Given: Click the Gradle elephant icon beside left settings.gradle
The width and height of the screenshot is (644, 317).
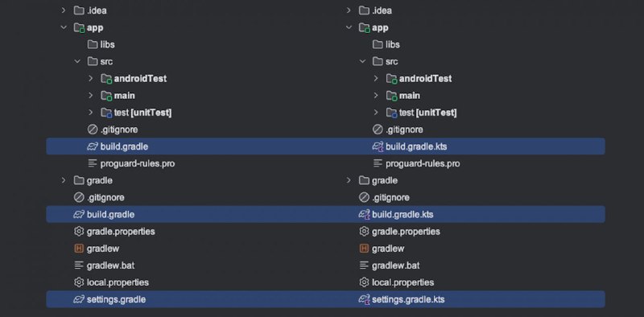Looking at the screenshot, I should 78,299.
